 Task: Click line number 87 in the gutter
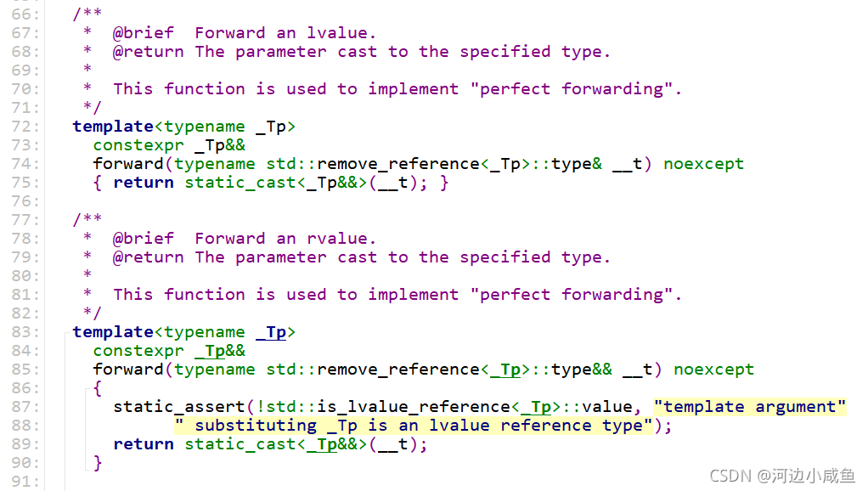25,408
